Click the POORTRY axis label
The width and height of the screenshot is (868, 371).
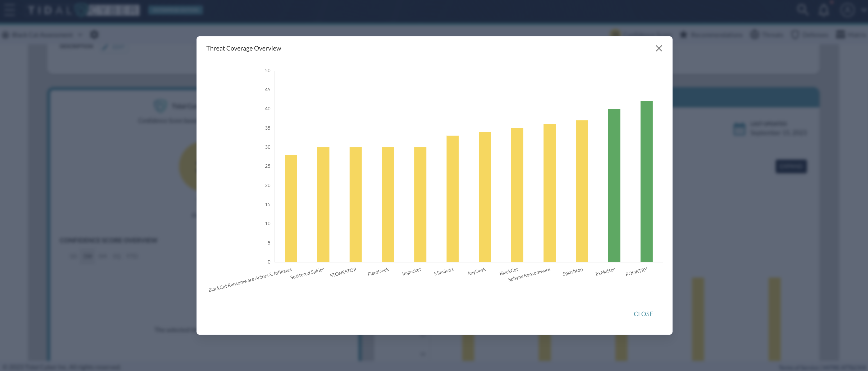(x=636, y=272)
